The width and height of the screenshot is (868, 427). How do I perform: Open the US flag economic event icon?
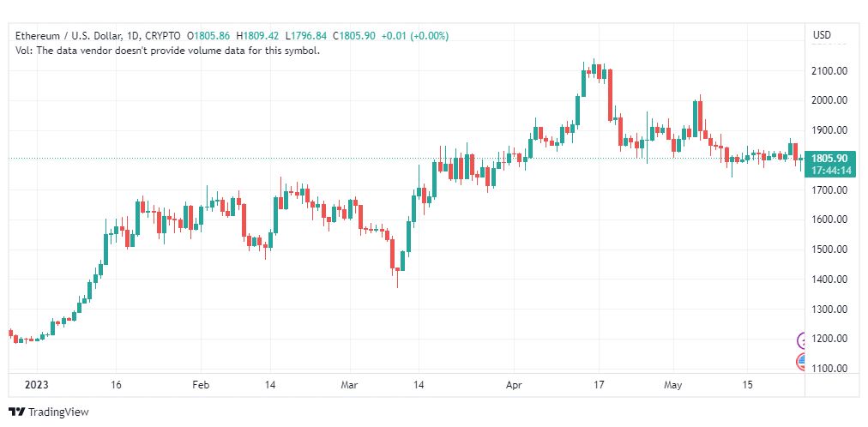tap(800, 362)
